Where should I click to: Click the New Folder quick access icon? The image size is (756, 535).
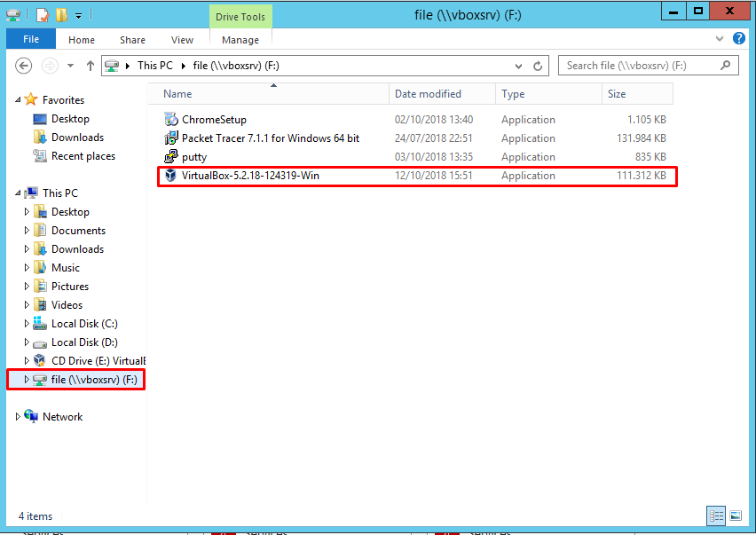click(x=59, y=14)
